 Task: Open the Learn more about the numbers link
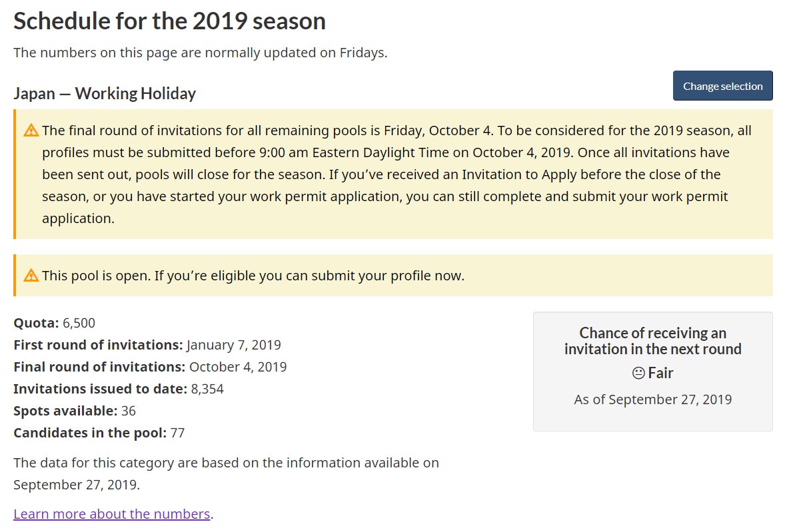(111, 514)
